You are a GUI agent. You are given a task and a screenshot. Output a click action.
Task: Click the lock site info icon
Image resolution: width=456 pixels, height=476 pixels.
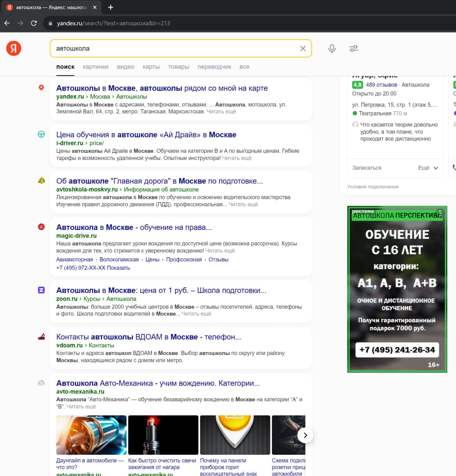[51, 23]
